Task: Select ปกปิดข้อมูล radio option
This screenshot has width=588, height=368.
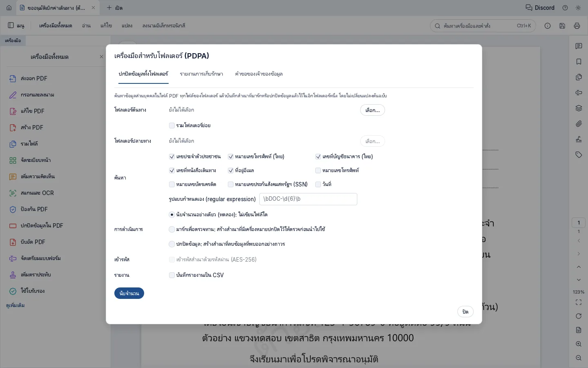Action: point(172,244)
